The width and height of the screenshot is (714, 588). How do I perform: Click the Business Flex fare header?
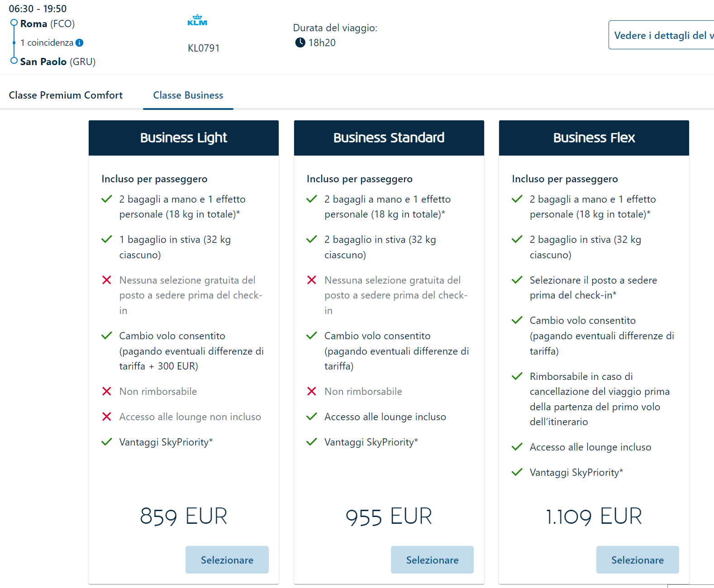[594, 138]
